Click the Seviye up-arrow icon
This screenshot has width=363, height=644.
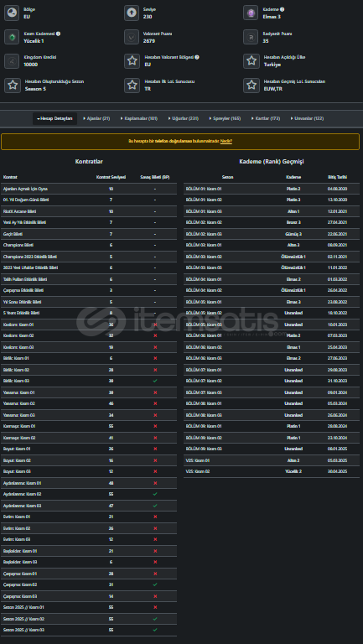pyautogui.click(x=132, y=13)
